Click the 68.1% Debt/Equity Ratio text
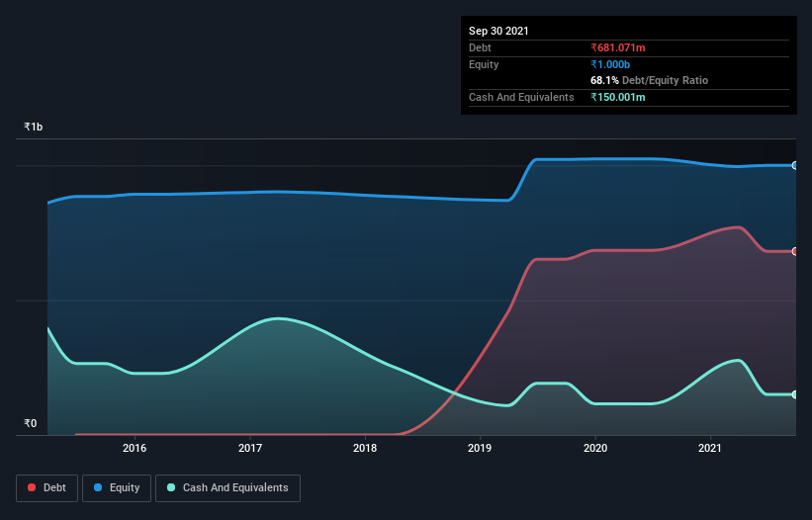This screenshot has height=520, width=812. [x=650, y=80]
